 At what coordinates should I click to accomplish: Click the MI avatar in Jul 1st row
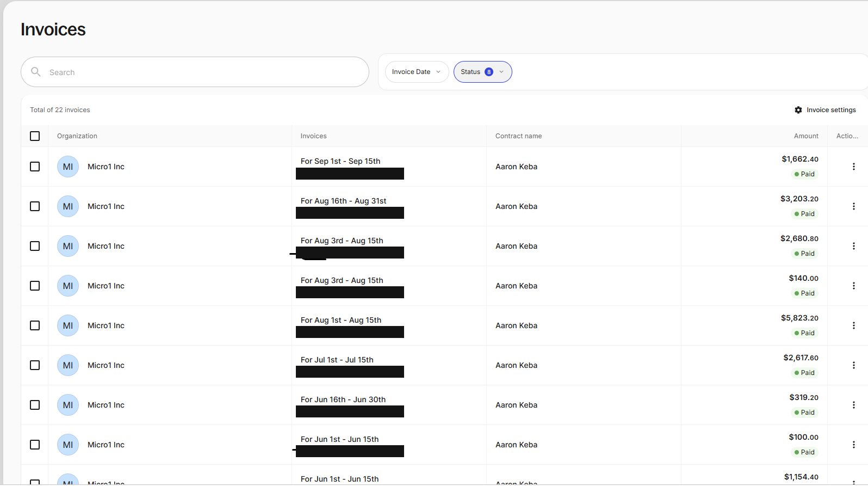(68, 365)
